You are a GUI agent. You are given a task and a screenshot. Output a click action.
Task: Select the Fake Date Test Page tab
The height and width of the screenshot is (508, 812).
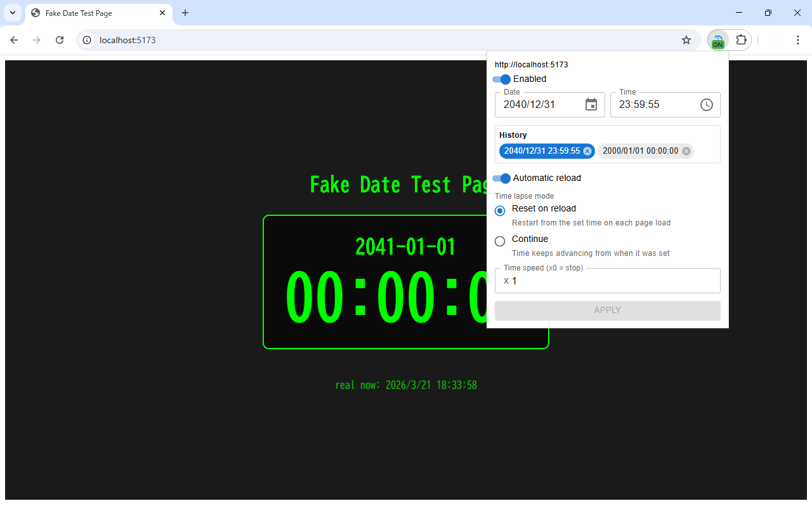[x=99, y=13]
